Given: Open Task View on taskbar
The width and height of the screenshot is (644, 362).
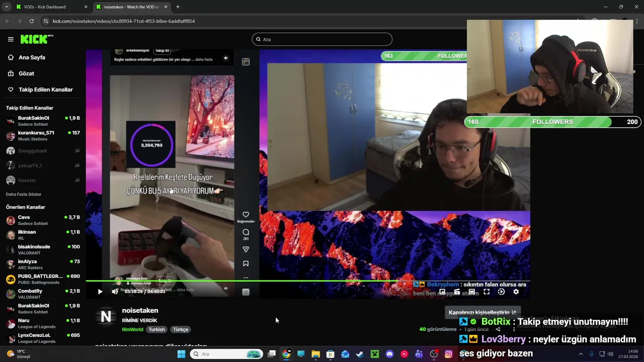Looking at the screenshot, I should point(272,354).
